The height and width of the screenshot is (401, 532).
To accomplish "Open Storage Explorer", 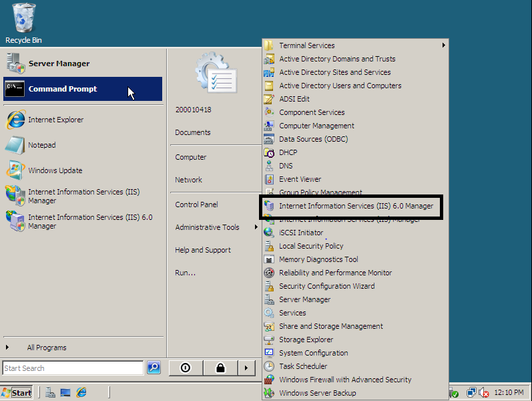I will tap(356, 340).
